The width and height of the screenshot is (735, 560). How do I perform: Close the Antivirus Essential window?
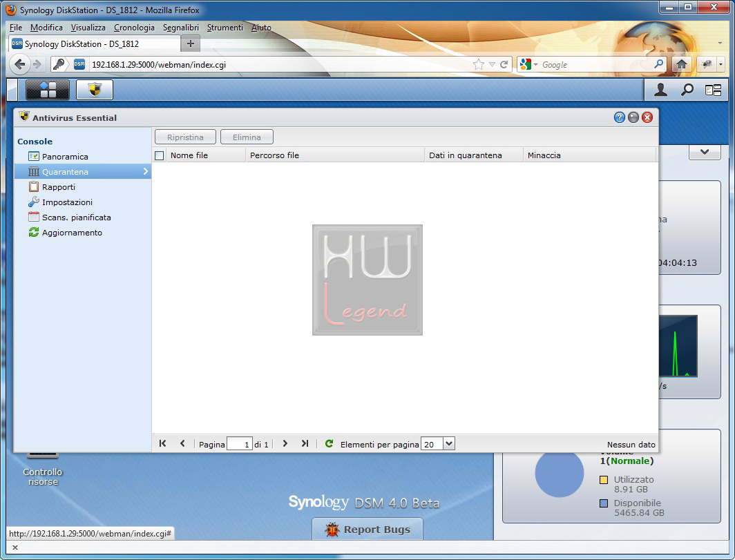(647, 117)
